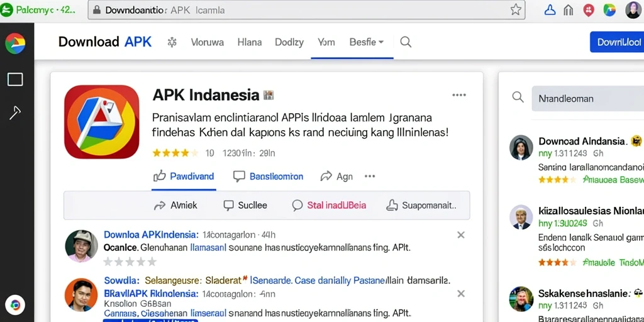The image size is (644, 322).
Task: Open Kizallosaulesias Nionlau sidebar entry
Action: click(x=591, y=211)
